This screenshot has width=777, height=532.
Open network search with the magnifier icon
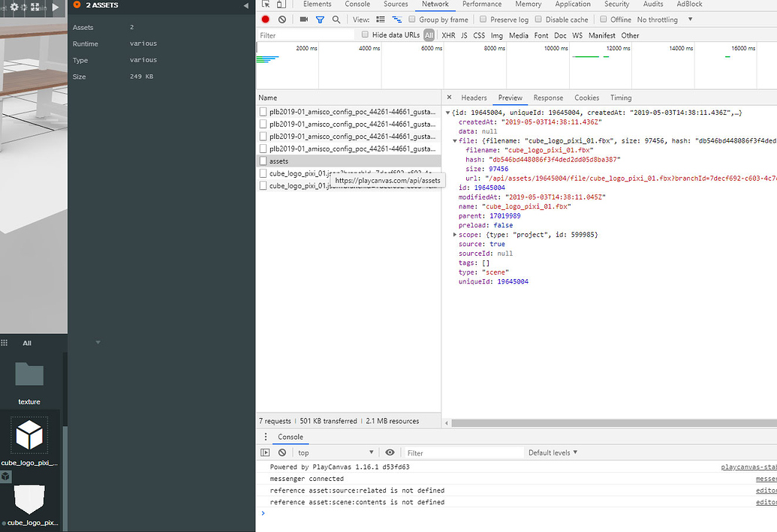point(336,20)
